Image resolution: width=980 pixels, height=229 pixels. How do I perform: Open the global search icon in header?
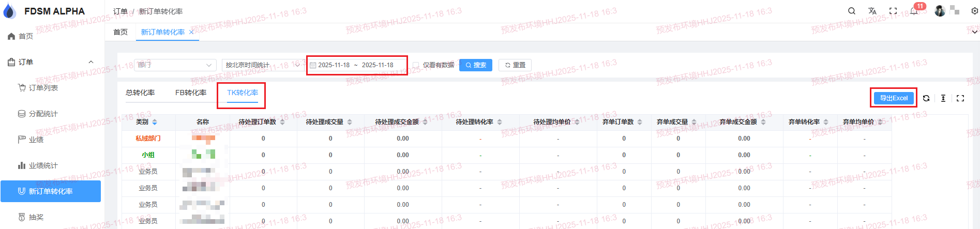(852, 11)
